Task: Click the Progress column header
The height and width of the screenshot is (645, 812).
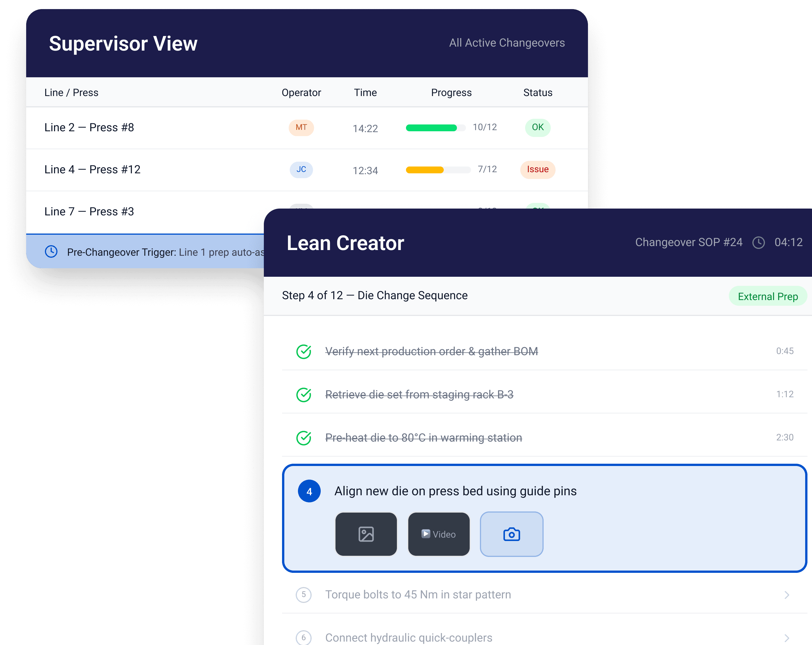Action: coord(451,93)
